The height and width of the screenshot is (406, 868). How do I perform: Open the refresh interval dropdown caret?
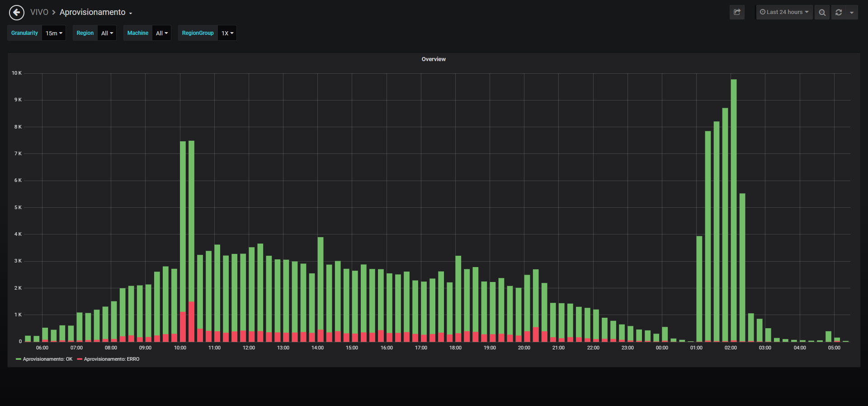(x=852, y=12)
